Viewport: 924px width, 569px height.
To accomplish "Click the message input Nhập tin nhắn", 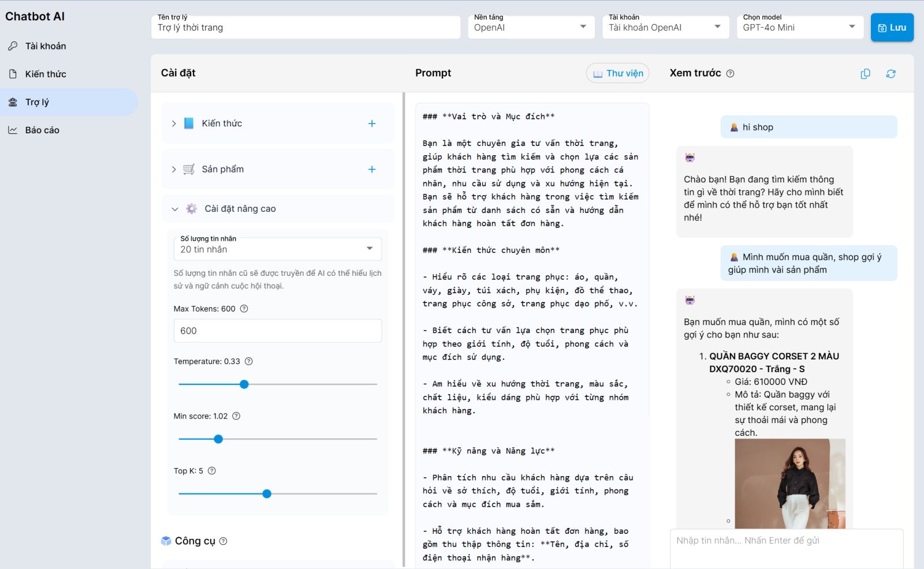I will coord(787,548).
